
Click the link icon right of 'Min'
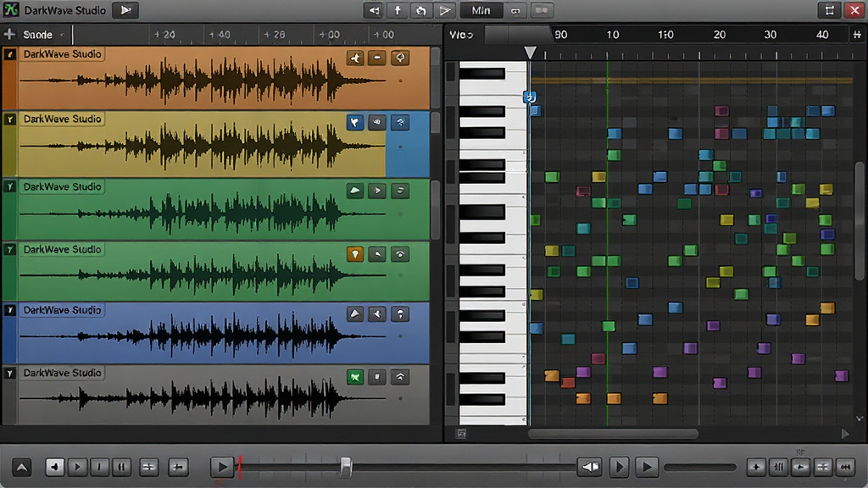click(515, 10)
